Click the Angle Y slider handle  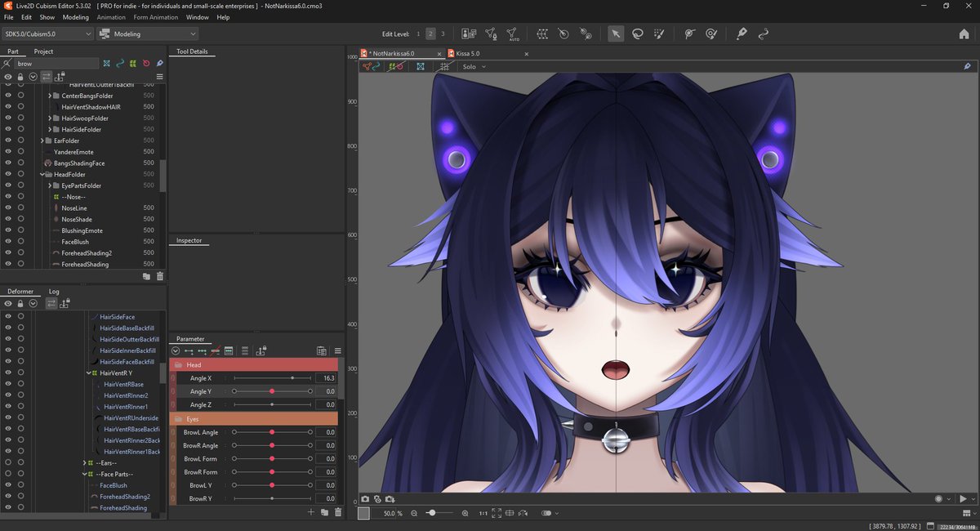click(272, 391)
